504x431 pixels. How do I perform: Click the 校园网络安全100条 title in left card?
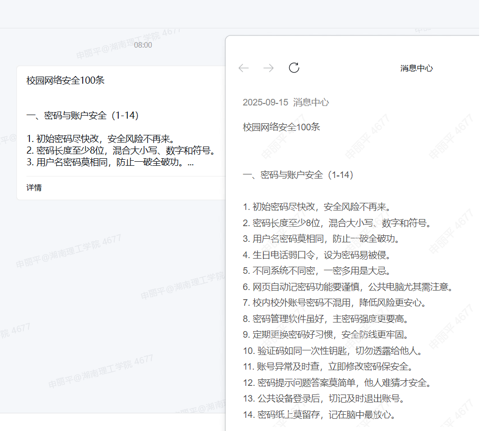65,80
